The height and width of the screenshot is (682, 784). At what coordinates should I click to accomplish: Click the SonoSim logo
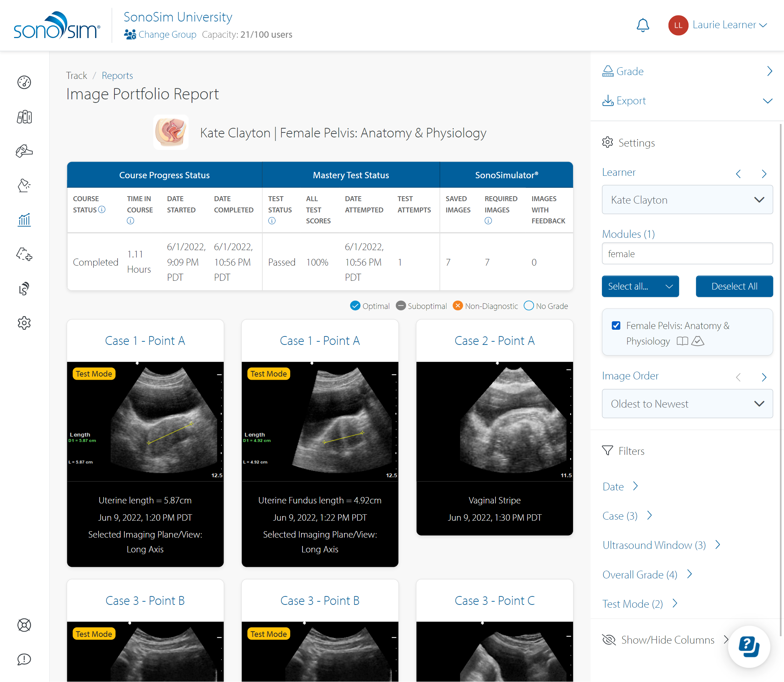point(57,25)
